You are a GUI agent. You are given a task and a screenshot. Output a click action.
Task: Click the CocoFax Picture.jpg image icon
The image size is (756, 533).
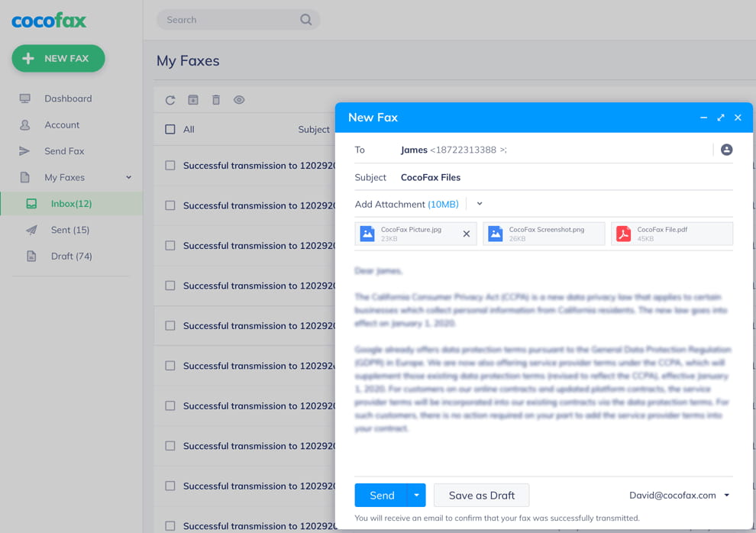[367, 234]
